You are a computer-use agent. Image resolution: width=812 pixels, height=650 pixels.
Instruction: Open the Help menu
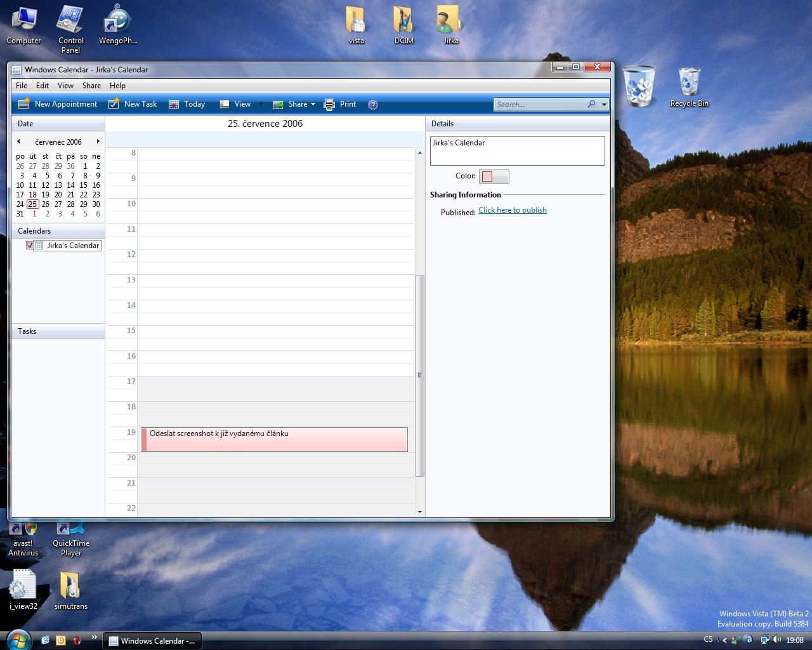pos(117,86)
